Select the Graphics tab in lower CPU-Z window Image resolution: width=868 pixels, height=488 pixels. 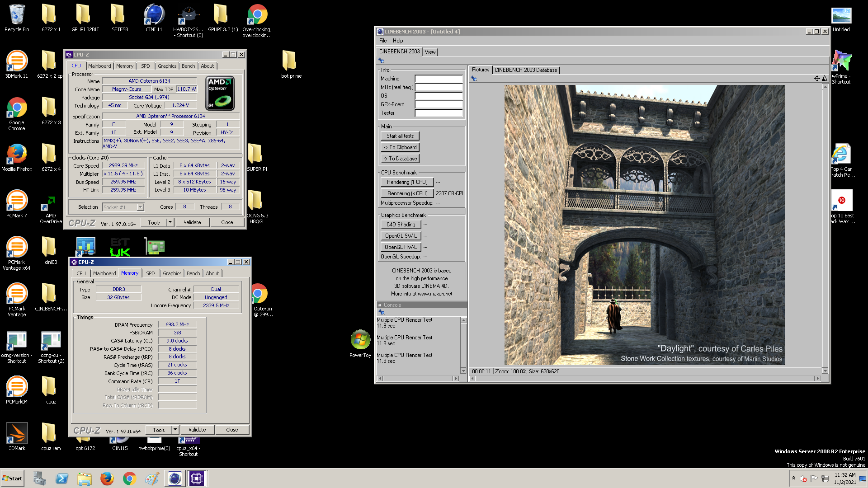click(172, 273)
